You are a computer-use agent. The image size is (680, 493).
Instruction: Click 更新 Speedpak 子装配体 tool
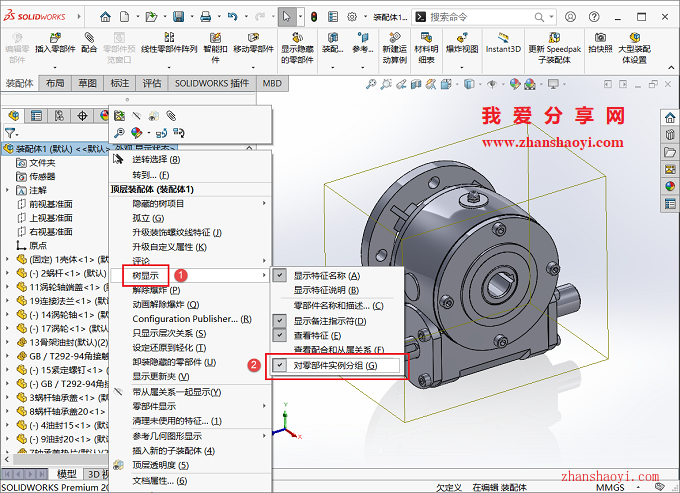[554, 48]
